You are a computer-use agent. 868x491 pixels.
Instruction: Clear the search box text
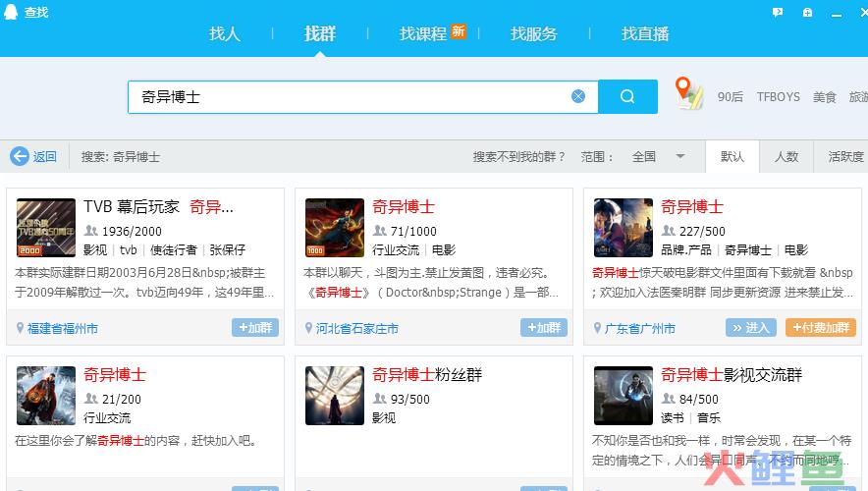pos(578,96)
